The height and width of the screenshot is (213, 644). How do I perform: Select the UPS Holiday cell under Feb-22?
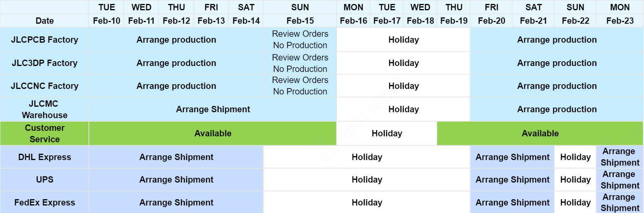[575, 180]
